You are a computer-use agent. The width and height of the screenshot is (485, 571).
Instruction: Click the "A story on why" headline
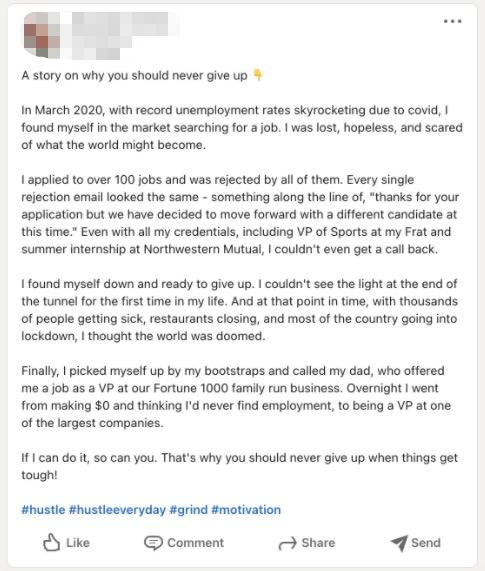(x=134, y=75)
